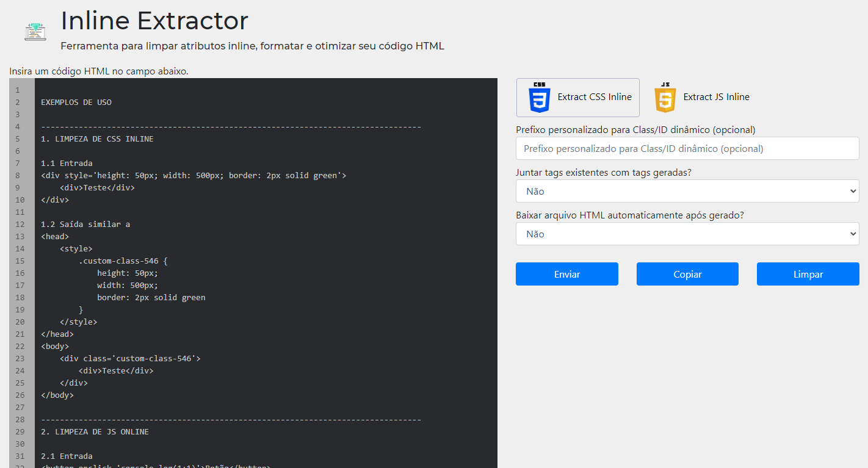Viewport: 868px width, 468px height.
Task: Click the opening '<head>' tag line
Action: click(55, 236)
